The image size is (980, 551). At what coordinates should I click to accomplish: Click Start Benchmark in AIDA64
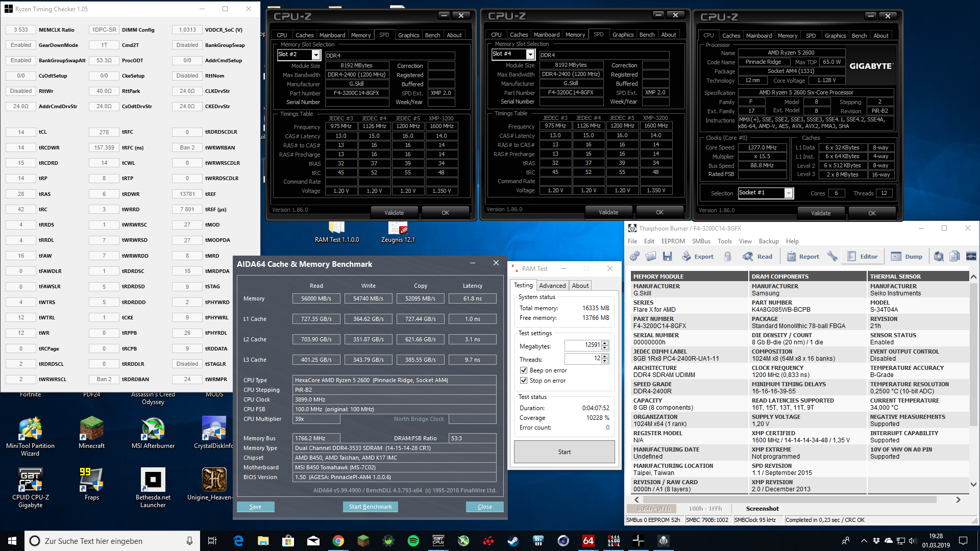click(x=370, y=507)
